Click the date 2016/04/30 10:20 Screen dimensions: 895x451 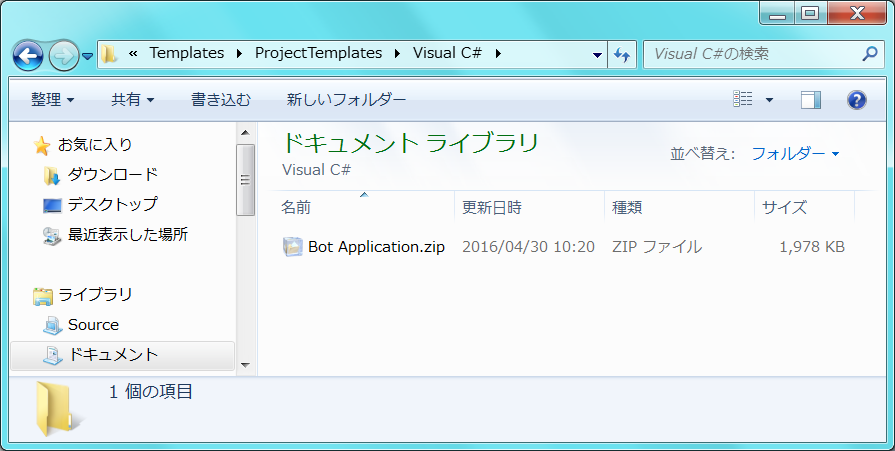click(x=528, y=247)
